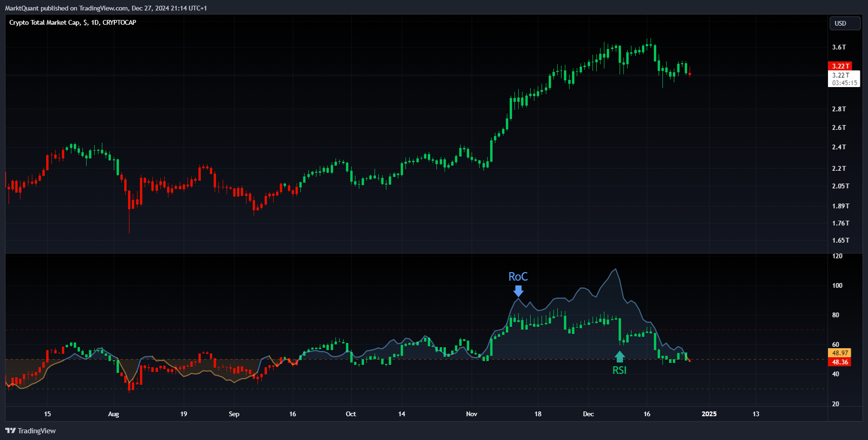Click the 14 date label on time axis
The height and width of the screenshot is (440, 868).
coord(402,414)
